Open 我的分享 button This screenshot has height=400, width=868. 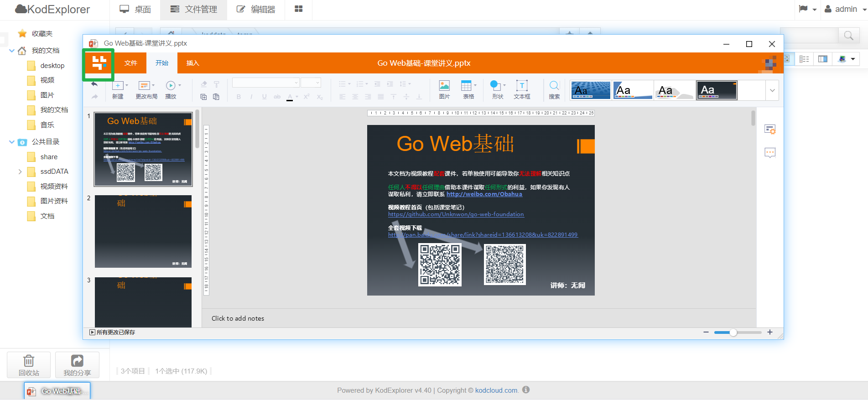[x=77, y=365]
